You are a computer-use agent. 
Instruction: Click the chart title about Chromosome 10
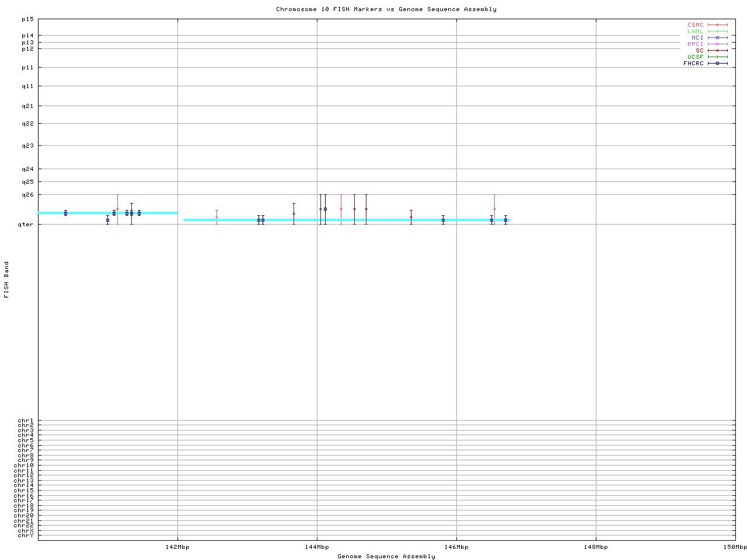[x=386, y=9]
